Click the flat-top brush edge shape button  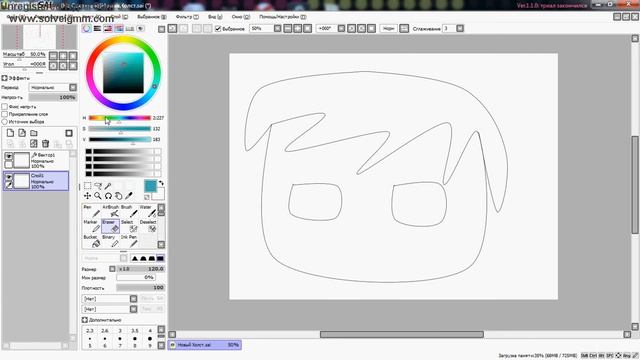160,258
